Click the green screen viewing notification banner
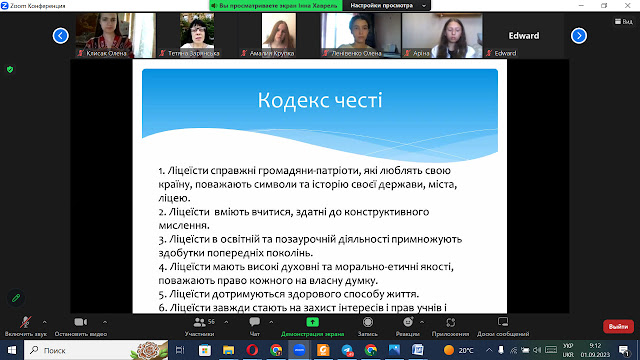This screenshot has height=360, width=640. click(276, 5)
